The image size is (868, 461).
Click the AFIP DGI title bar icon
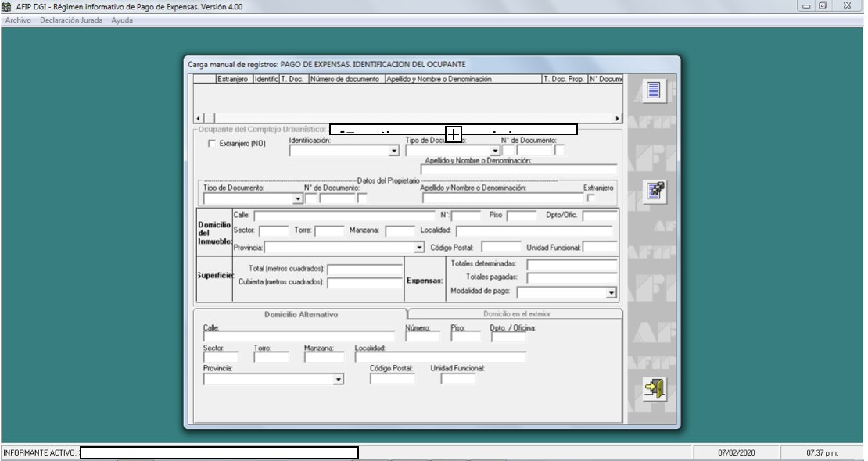click(x=7, y=6)
